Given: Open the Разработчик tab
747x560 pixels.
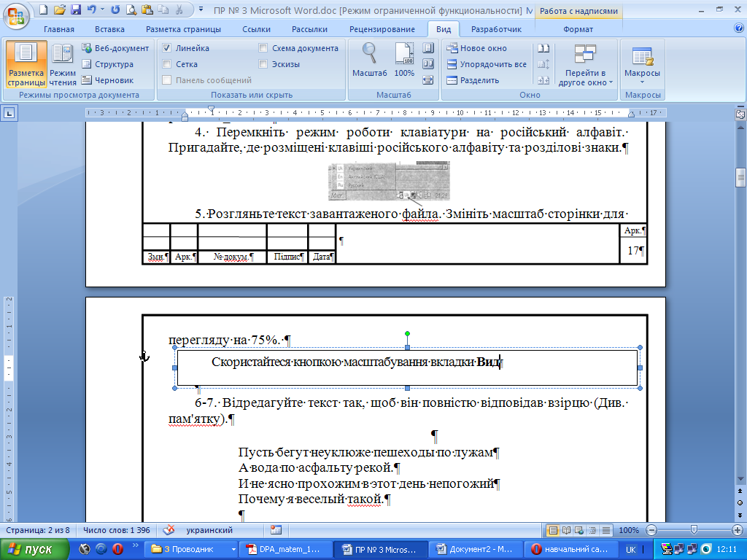Looking at the screenshot, I should (496, 29).
